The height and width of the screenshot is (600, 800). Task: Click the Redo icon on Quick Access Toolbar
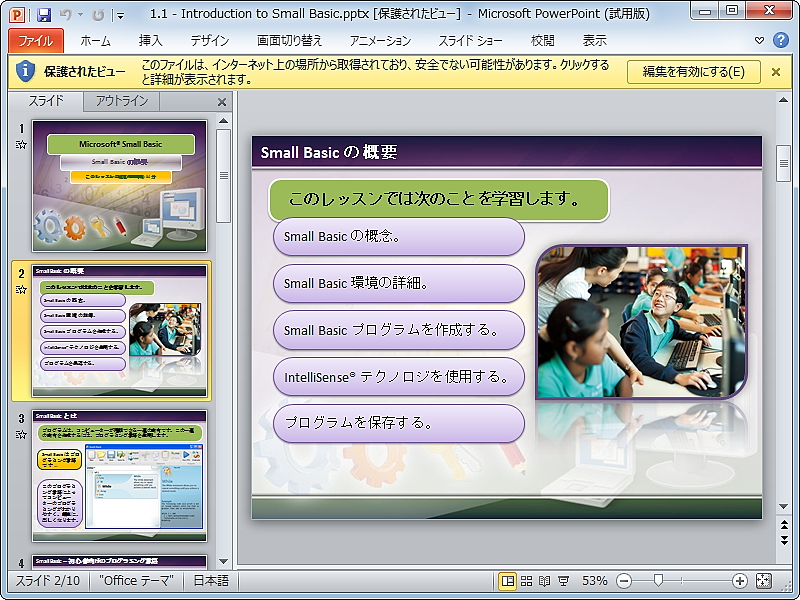tap(98, 14)
